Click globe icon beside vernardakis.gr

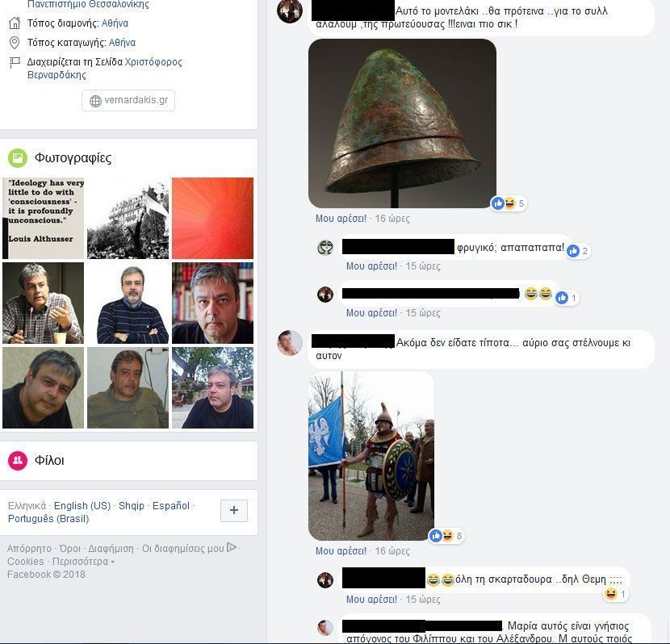pos(95,101)
